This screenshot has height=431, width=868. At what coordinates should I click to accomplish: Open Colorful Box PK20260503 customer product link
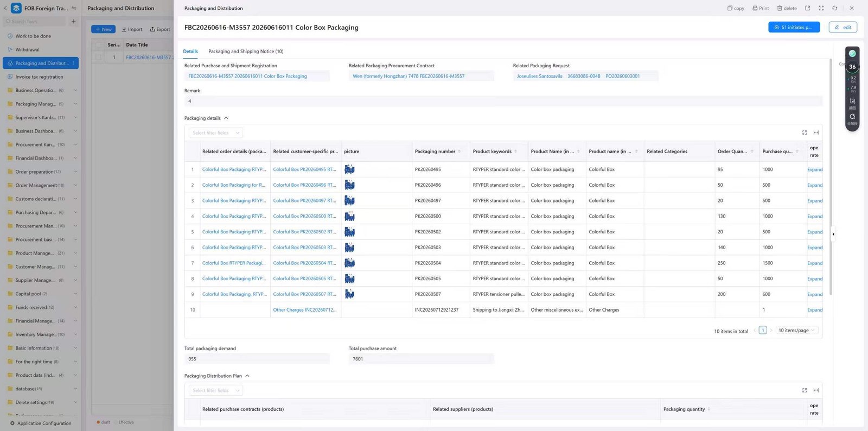pos(305,248)
